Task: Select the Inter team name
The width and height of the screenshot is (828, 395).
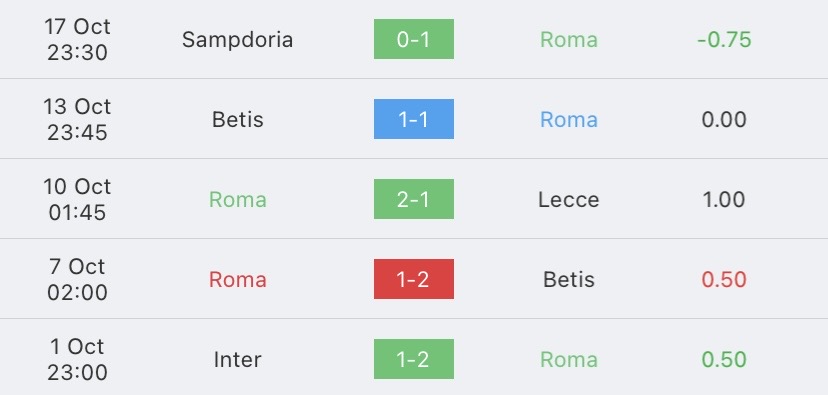Action: coord(238,360)
